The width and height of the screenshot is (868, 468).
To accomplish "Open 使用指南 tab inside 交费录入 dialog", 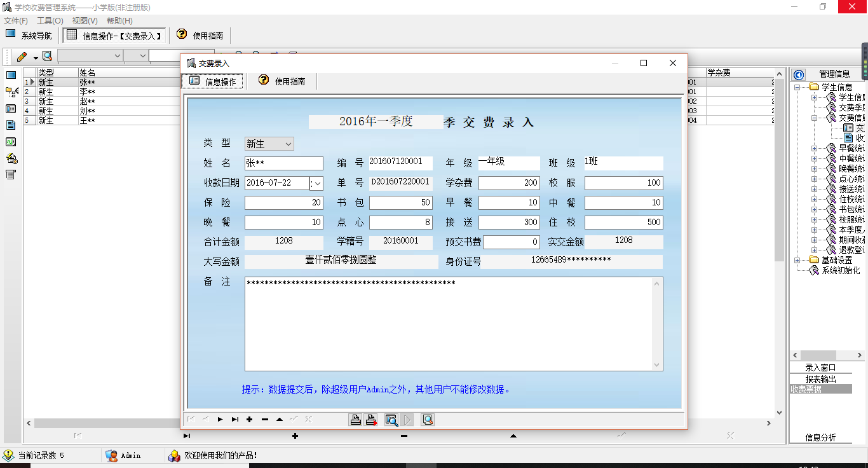I will point(281,81).
